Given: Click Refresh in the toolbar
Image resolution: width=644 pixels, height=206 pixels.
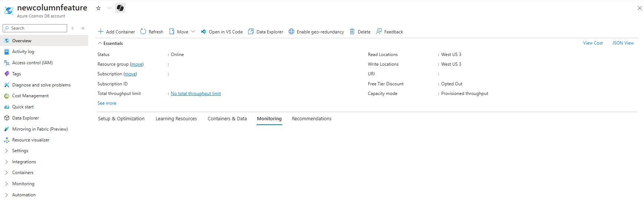Looking at the screenshot, I should point(152,32).
